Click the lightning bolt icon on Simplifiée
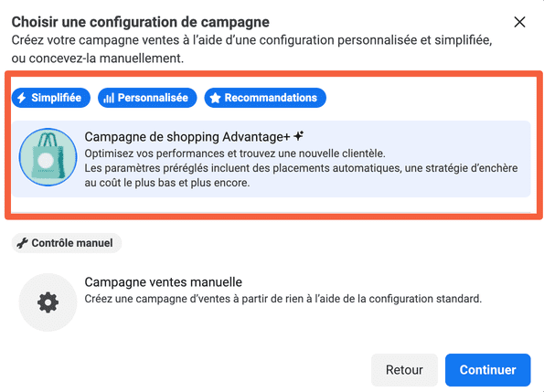This screenshot has height=392, width=544. pos(22,98)
